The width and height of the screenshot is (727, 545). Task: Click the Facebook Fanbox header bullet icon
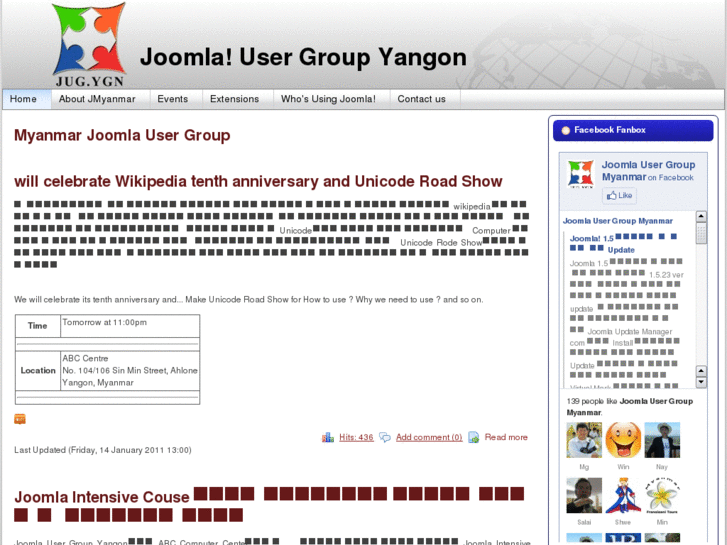coord(566,130)
